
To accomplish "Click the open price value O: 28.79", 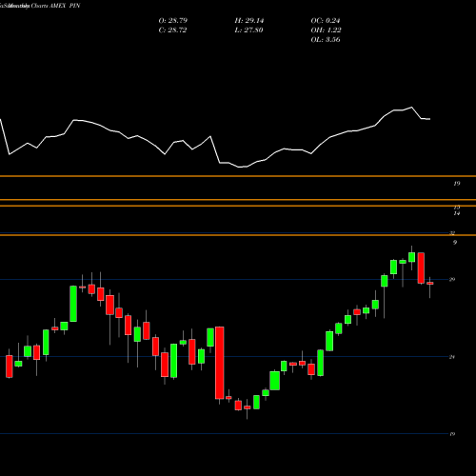I will coord(173,21).
